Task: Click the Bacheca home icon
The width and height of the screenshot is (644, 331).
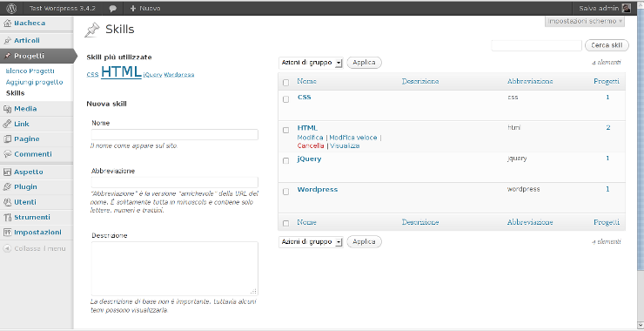Action: coord(7,24)
